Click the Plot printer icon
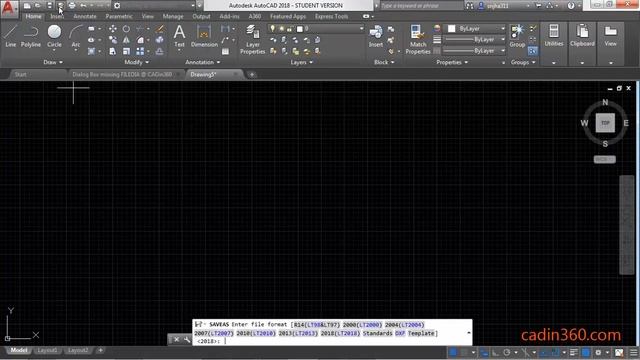This screenshot has width=640, height=360. pyautogui.click(x=72, y=6)
